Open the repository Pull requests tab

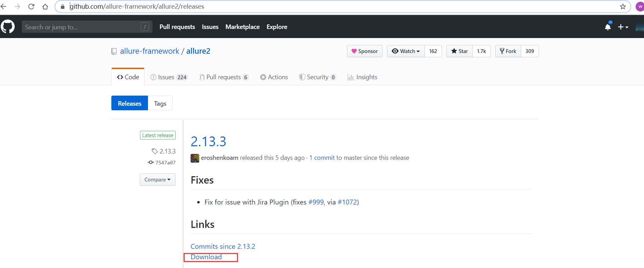[224, 77]
